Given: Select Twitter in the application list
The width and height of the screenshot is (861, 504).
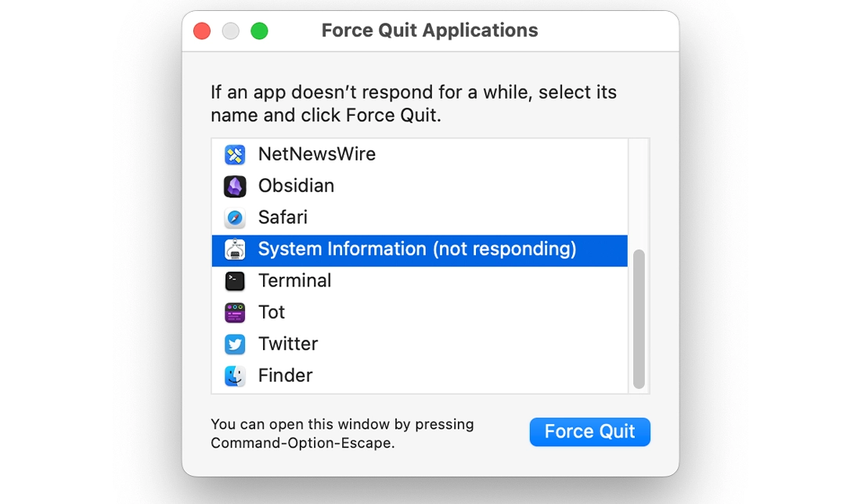Looking at the screenshot, I should tap(352, 343).
